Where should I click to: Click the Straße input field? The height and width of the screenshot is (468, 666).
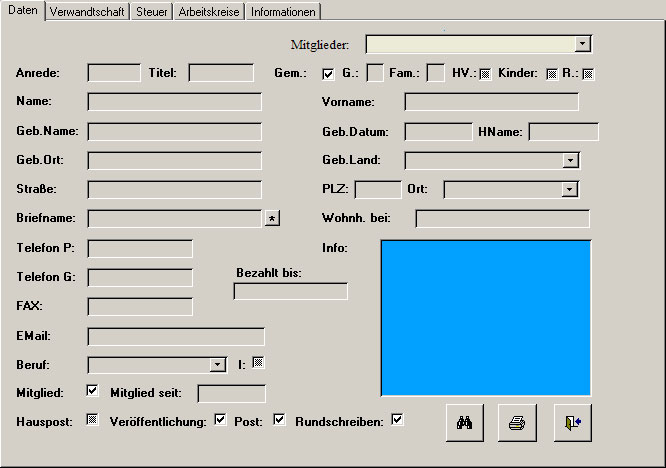[175, 189]
